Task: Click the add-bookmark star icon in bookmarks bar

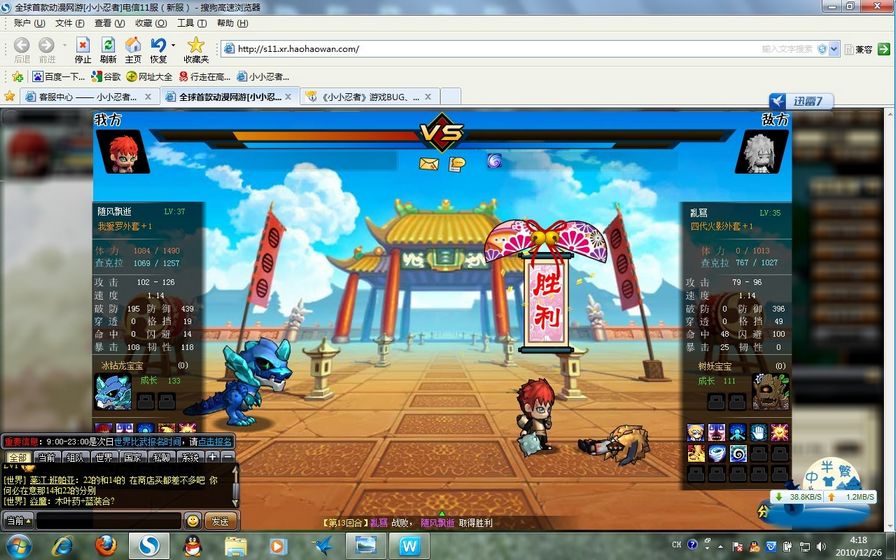Action: click(x=18, y=77)
